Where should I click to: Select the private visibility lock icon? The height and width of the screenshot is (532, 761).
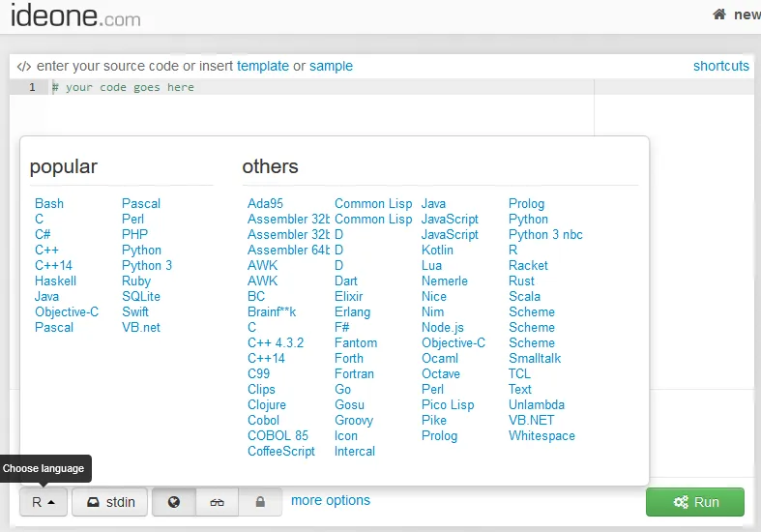click(x=260, y=502)
